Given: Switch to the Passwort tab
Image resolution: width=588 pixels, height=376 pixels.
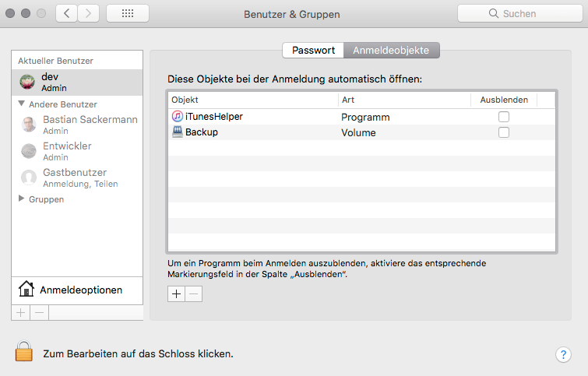Looking at the screenshot, I should point(313,50).
